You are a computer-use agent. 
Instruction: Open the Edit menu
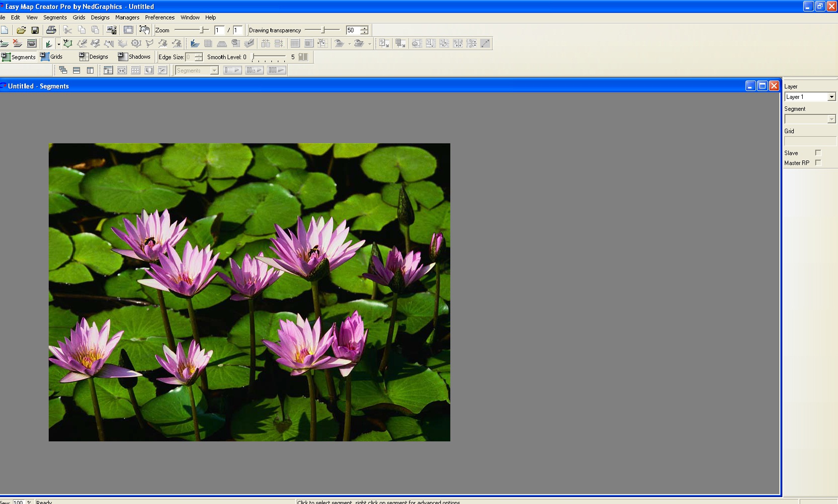[15, 17]
